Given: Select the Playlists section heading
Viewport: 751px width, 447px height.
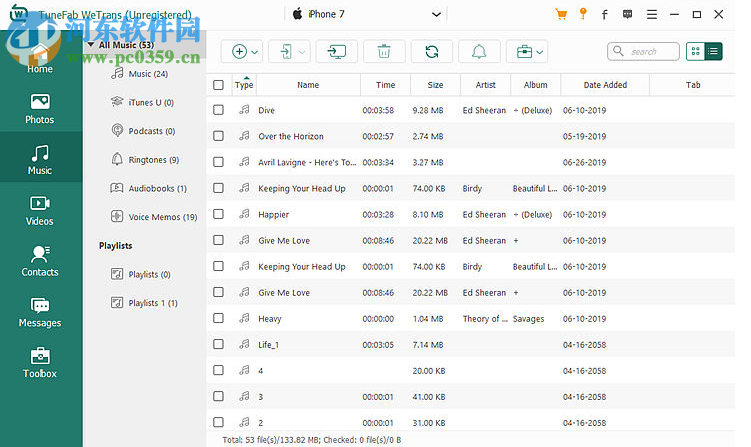Looking at the screenshot, I should (x=115, y=246).
